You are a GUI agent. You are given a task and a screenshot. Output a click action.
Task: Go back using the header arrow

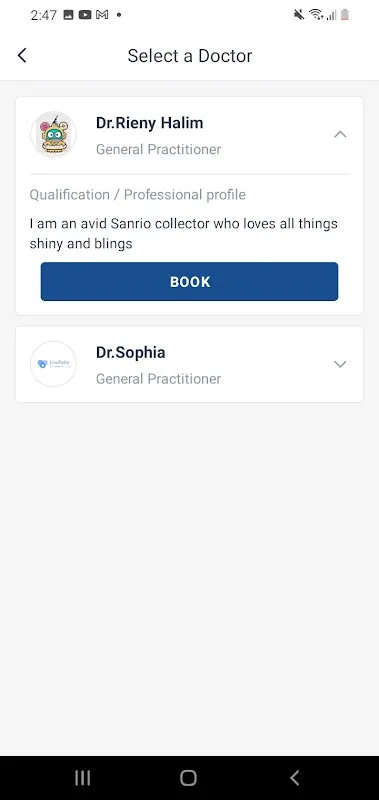[22, 55]
